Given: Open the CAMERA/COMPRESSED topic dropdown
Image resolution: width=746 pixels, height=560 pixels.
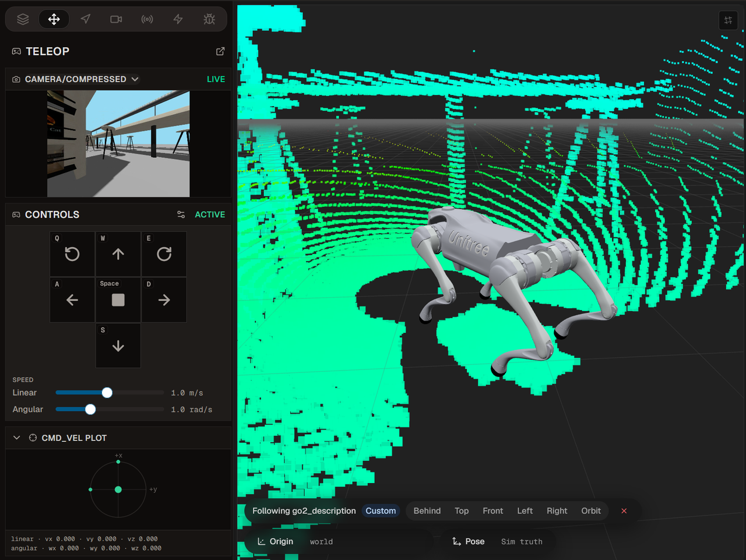Looking at the screenshot, I should pos(82,79).
